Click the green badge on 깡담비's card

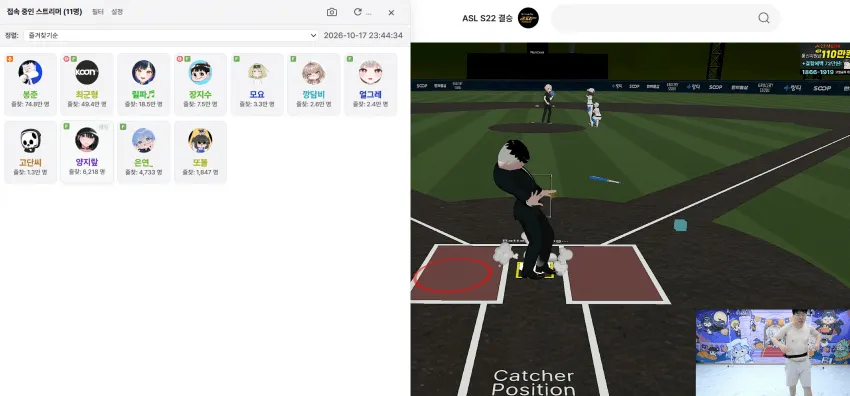[x=293, y=59]
